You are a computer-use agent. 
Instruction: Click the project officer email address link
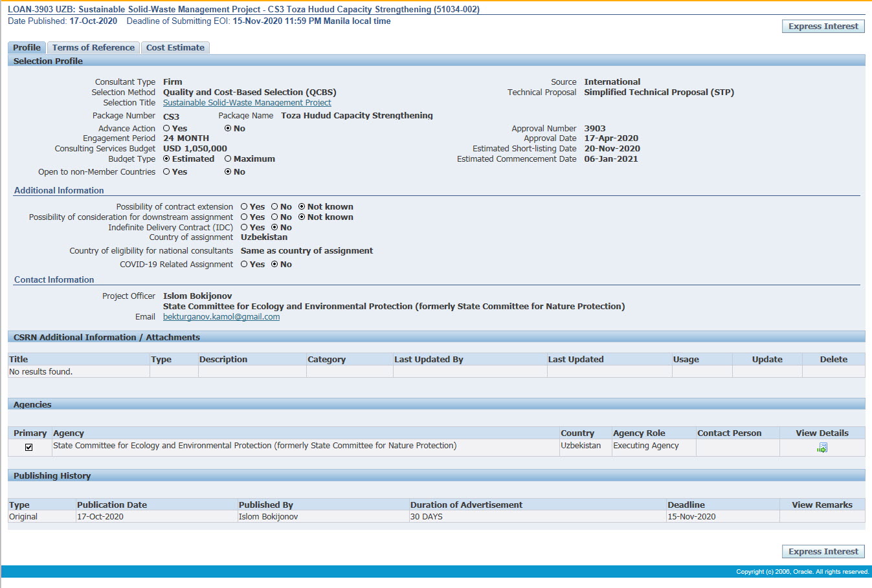(221, 317)
